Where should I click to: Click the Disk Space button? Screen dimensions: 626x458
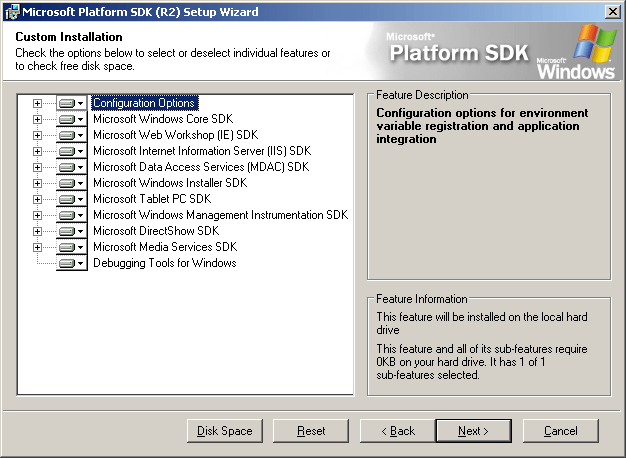[x=225, y=431]
